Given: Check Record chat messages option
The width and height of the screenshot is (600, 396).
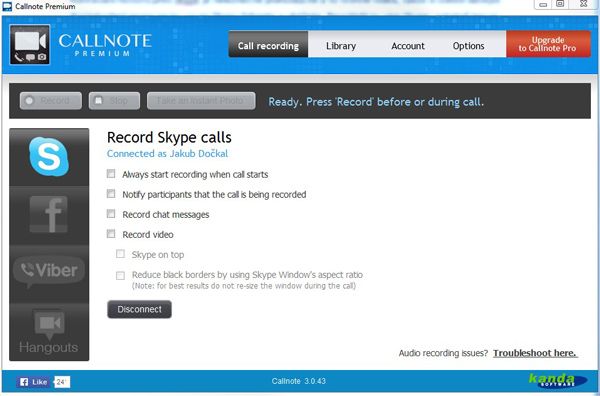Looking at the screenshot, I should pyautogui.click(x=111, y=214).
